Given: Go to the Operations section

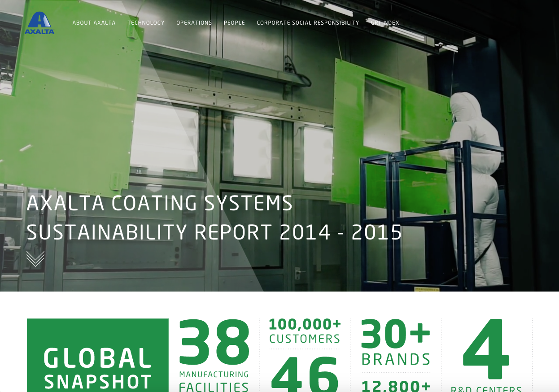Looking at the screenshot, I should pos(194,23).
